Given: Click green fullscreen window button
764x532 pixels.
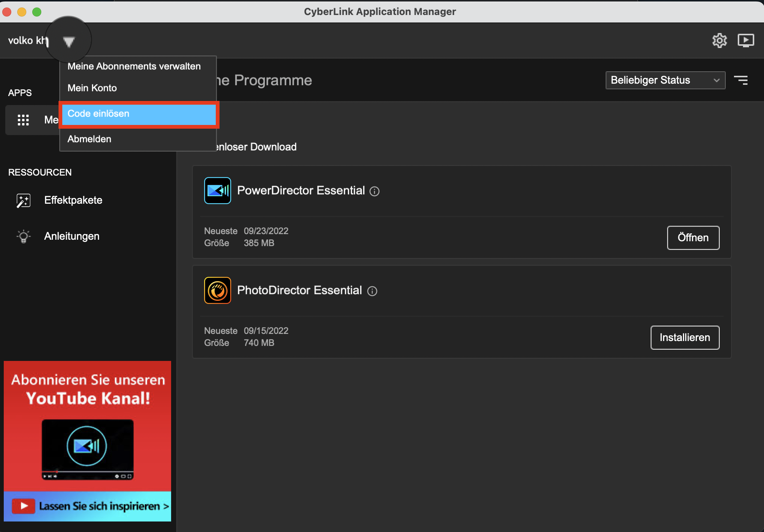Looking at the screenshot, I should pos(37,12).
